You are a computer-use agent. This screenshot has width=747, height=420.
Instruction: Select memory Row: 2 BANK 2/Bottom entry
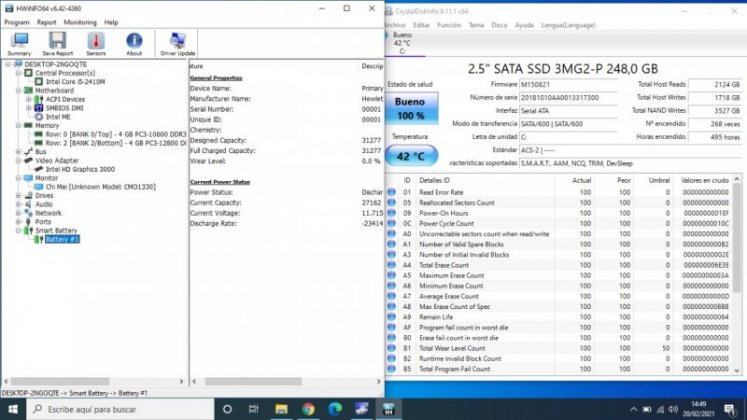pyautogui.click(x=116, y=143)
